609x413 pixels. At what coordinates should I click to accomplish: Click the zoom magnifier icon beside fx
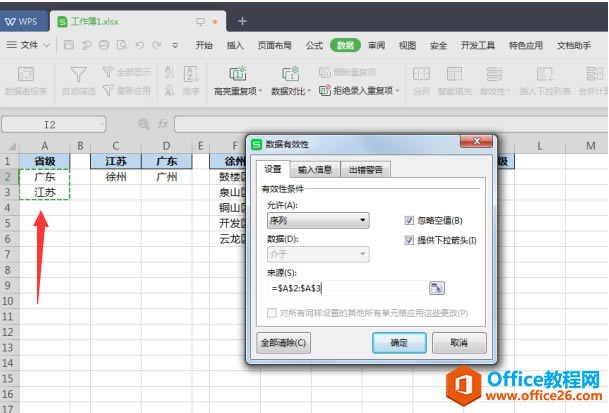[144, 124]
